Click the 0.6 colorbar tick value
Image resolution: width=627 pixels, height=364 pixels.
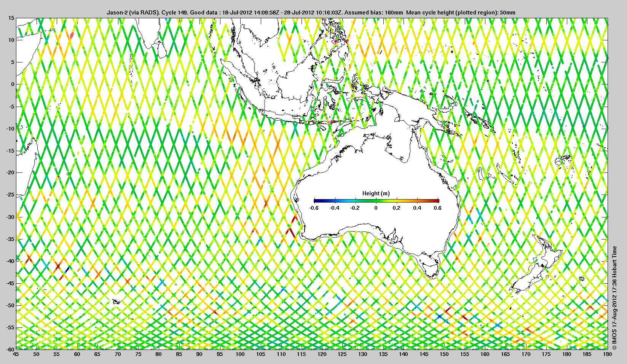438,208
